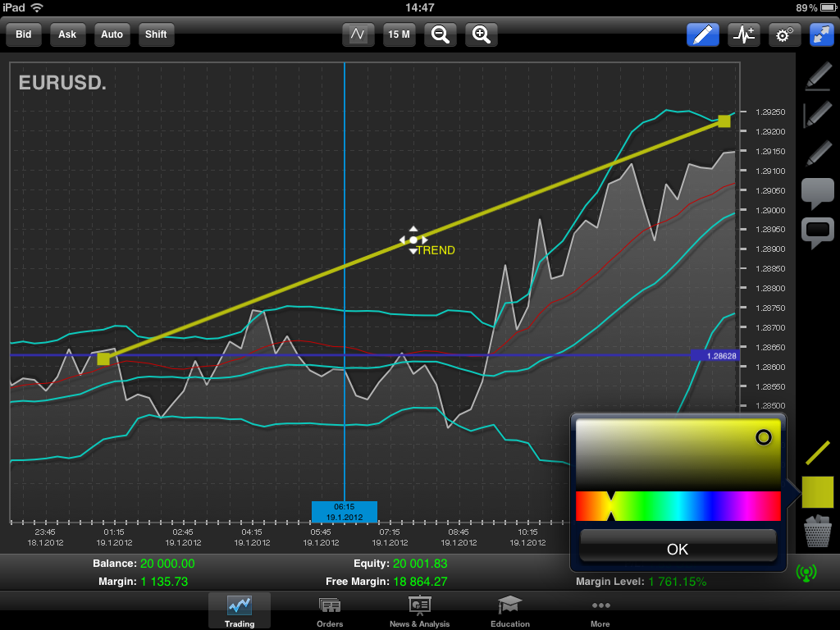Select the vertical line drawing tool

coord(817,114)
